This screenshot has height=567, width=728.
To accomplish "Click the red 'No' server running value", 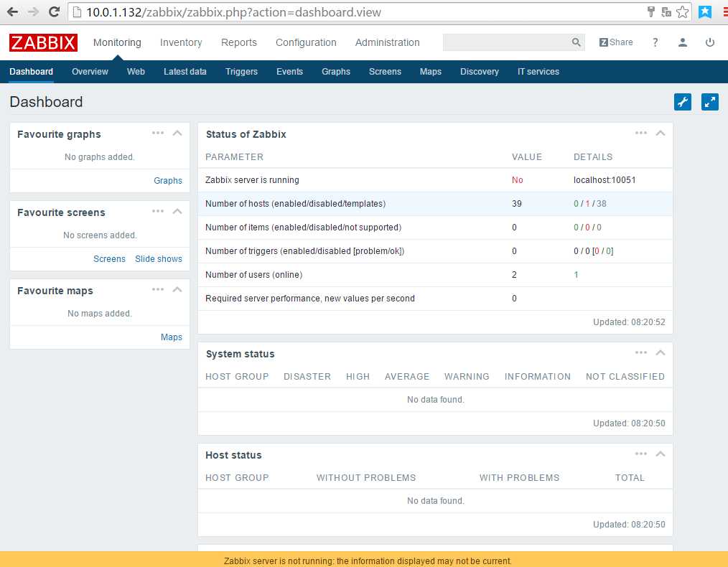I will (517, 180).
